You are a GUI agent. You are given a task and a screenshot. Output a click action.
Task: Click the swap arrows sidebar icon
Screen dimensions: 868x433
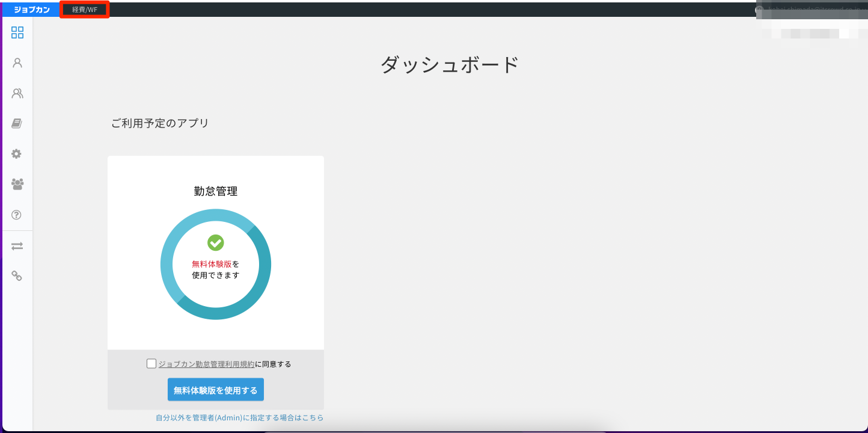[17, 246]
